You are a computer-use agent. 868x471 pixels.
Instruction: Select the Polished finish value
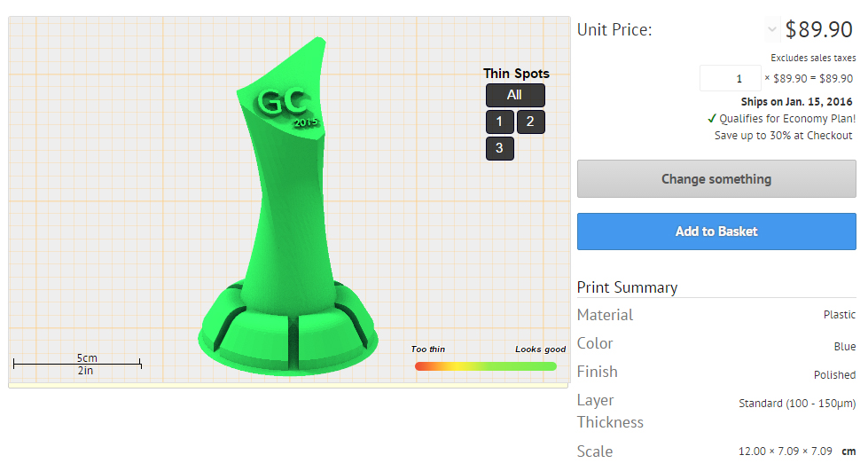click(835, 375)
